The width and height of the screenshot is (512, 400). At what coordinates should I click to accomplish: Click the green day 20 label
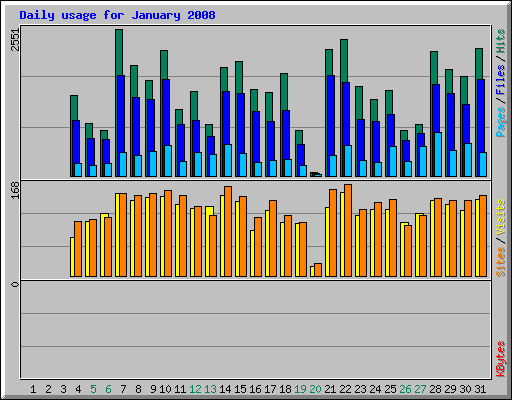coord(315,389)
